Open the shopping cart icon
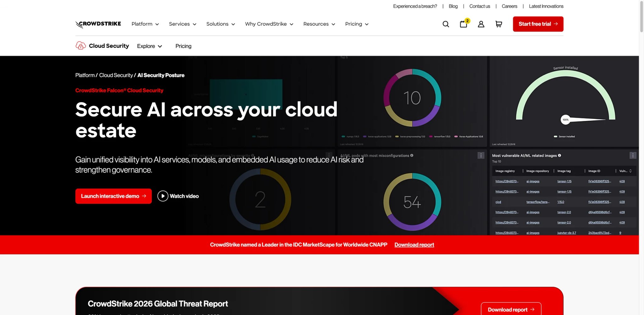The image size is (644, 315). pos(499,24)
